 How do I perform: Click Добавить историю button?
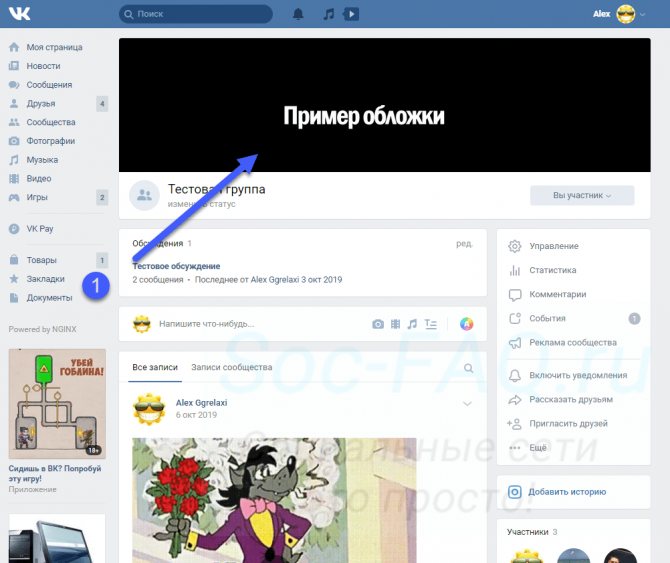[x=566, y=492]
